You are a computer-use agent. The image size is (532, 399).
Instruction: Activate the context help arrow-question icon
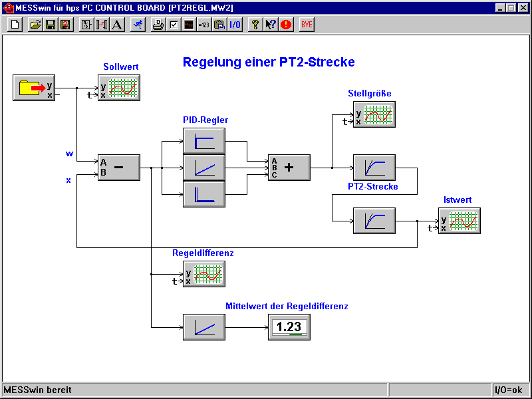coord(271,25)
